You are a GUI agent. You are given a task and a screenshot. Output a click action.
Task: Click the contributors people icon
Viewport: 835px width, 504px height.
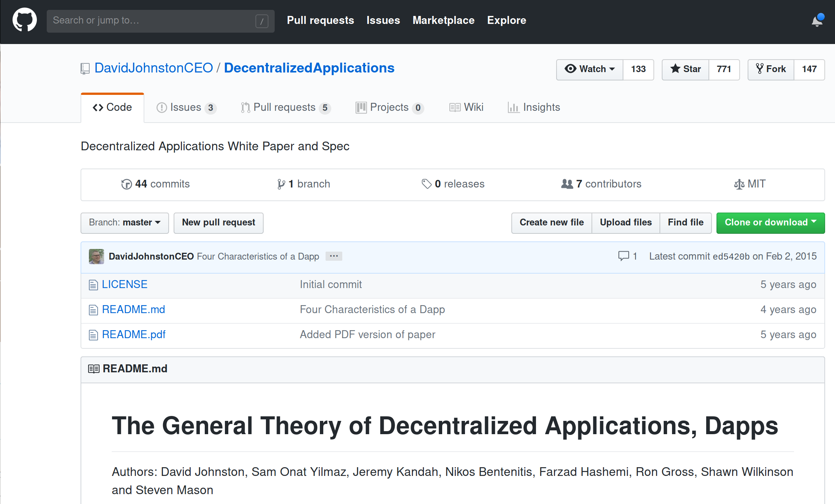point(567,184)
